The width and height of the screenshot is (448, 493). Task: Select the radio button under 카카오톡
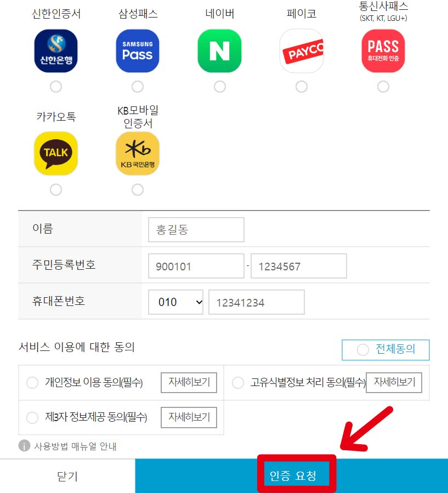tap(56, 190)
